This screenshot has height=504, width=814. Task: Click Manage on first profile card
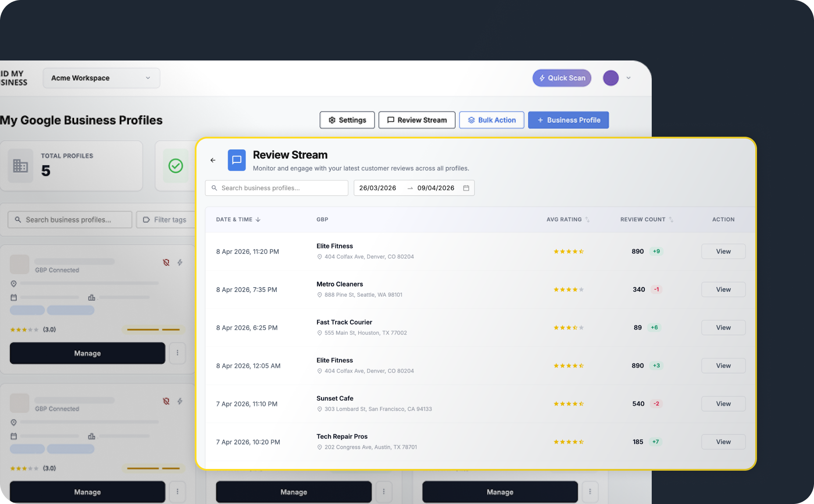88,353
